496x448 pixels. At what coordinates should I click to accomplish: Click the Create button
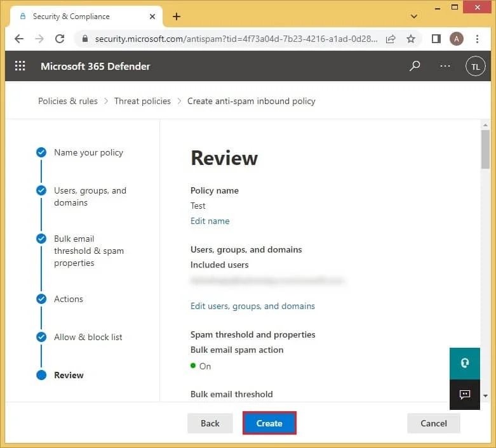269,423
